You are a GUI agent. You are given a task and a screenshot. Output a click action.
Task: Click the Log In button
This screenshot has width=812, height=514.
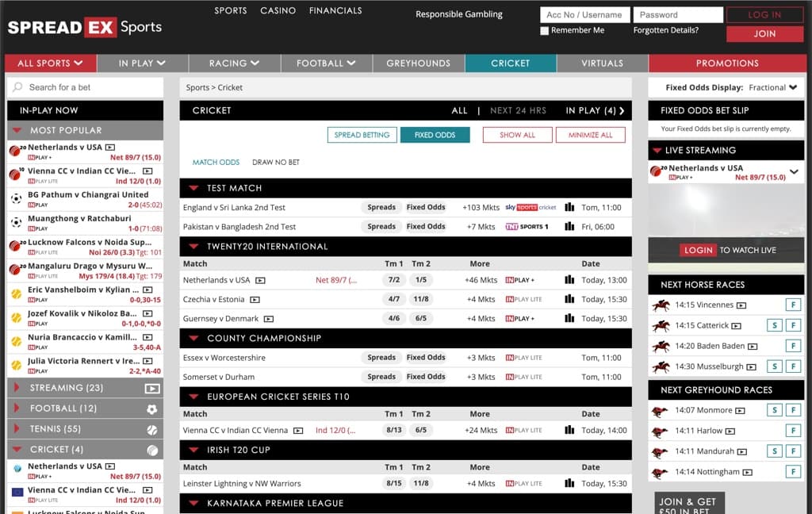pos(765,14)
